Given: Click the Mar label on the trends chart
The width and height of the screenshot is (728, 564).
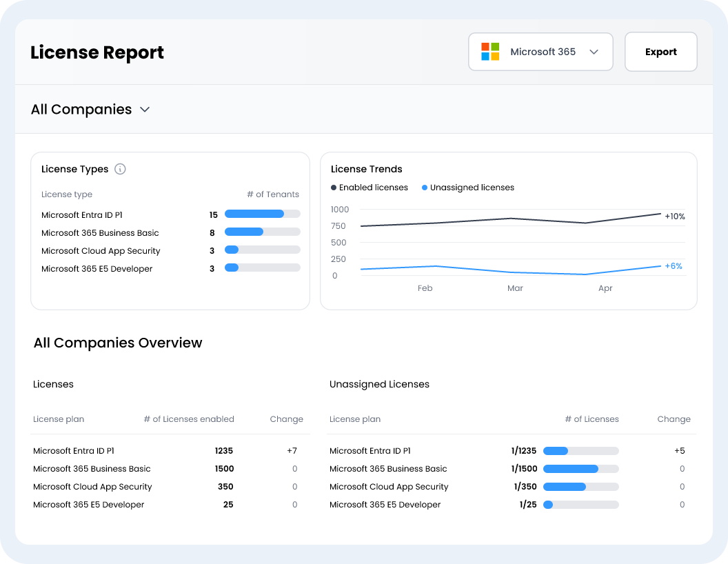Looking at the screenshot, I should (515, 288).
